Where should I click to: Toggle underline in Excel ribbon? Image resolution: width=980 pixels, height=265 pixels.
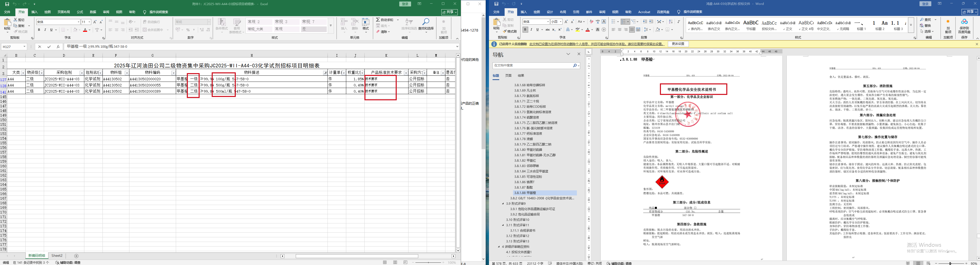click(x=51, y=30)
